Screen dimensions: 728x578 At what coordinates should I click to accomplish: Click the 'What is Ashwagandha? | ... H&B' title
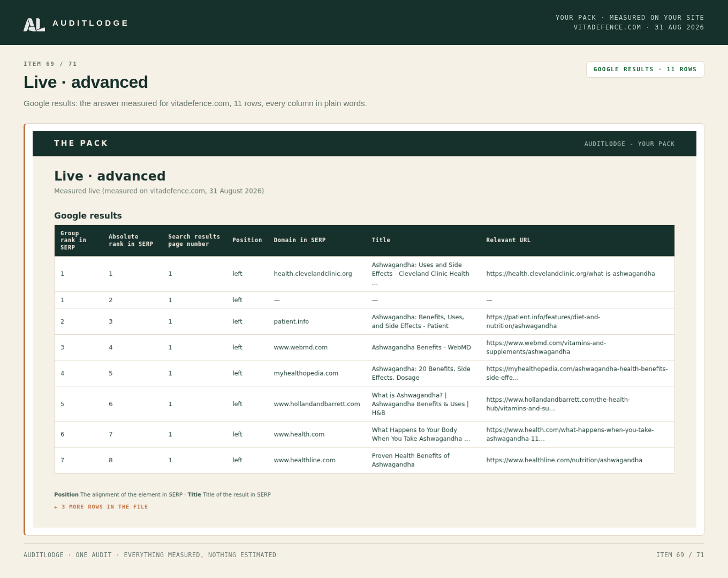coord(420,404)
